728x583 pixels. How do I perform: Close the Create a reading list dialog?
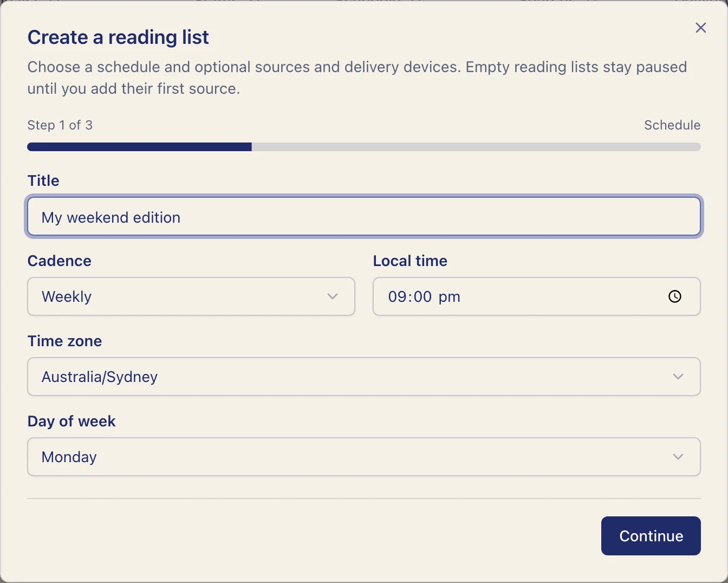pyautogui.click(x=700, y=28)
